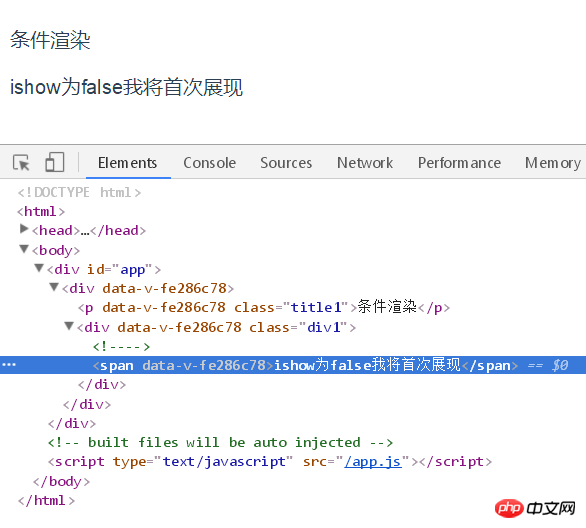The height and width of the screenshot is (528, 586).
Task: Click the "div1" class attribute value
Action: click(323, 327)
